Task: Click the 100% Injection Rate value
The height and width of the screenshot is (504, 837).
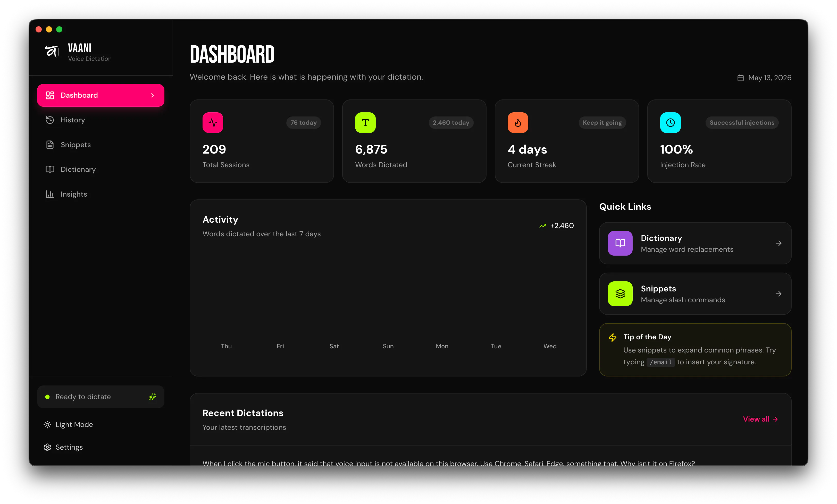Action: [x=676, y=149]
